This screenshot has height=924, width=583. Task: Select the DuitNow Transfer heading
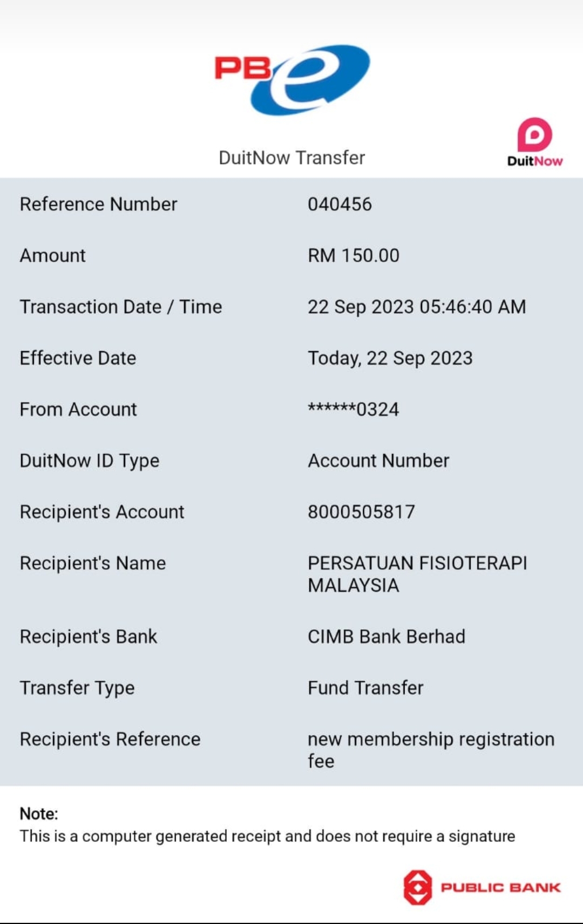pos(291,158)
